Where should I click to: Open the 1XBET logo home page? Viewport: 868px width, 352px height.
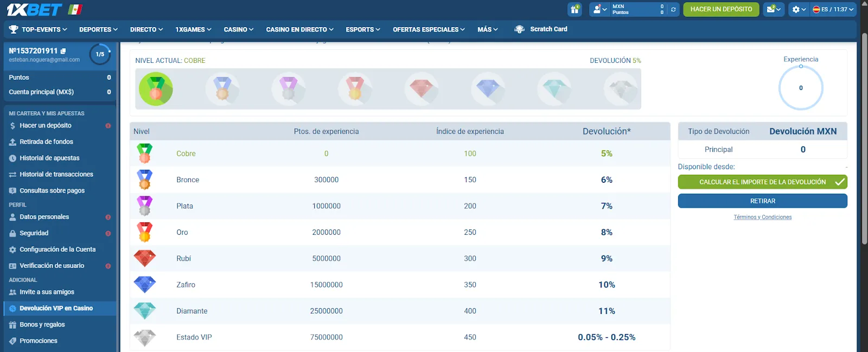(34, 9)
